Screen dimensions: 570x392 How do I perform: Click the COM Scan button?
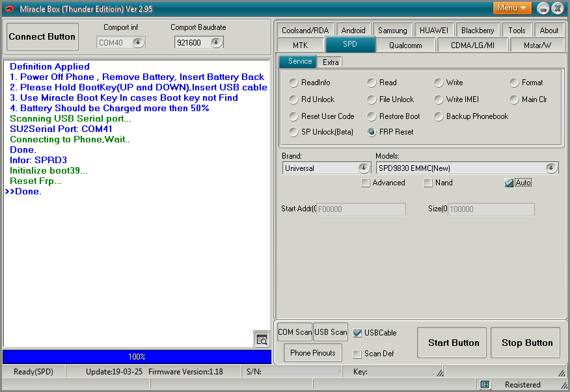[295, 332]
